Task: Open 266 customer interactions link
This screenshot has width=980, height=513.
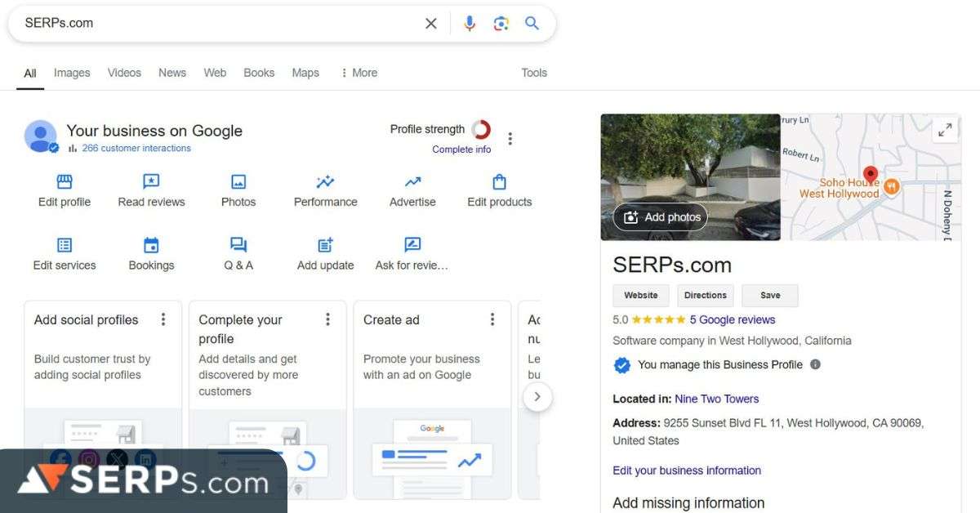Action: (136, 149)
